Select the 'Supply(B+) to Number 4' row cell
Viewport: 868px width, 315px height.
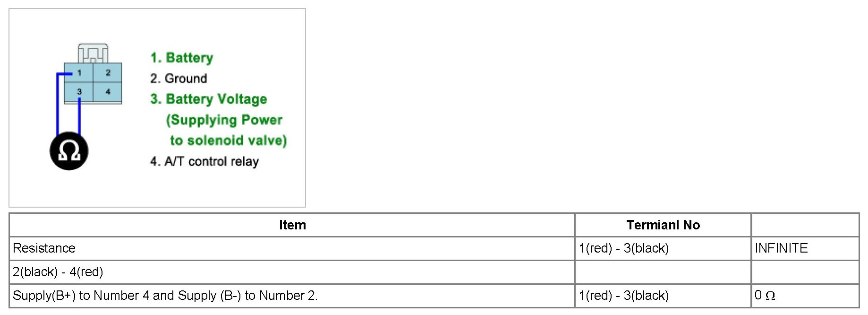pyautogui.click(x=292, y=296)
